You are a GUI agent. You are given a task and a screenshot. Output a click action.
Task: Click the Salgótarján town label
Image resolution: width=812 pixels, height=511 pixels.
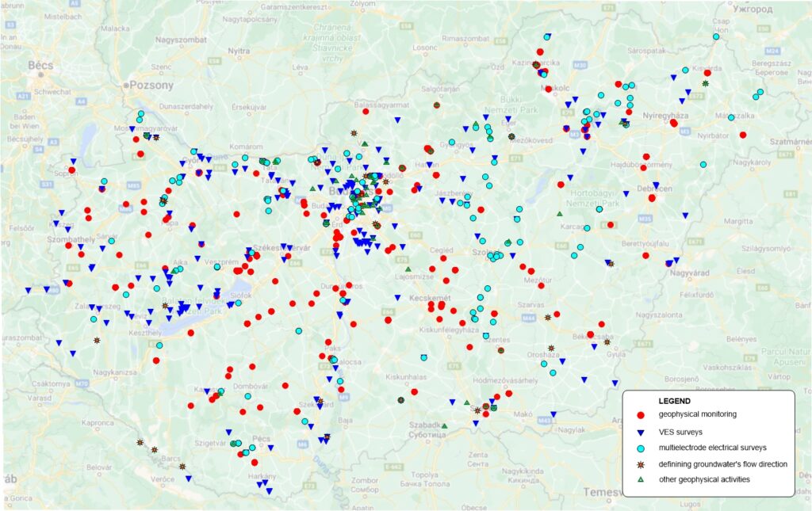tap(440, 89)
